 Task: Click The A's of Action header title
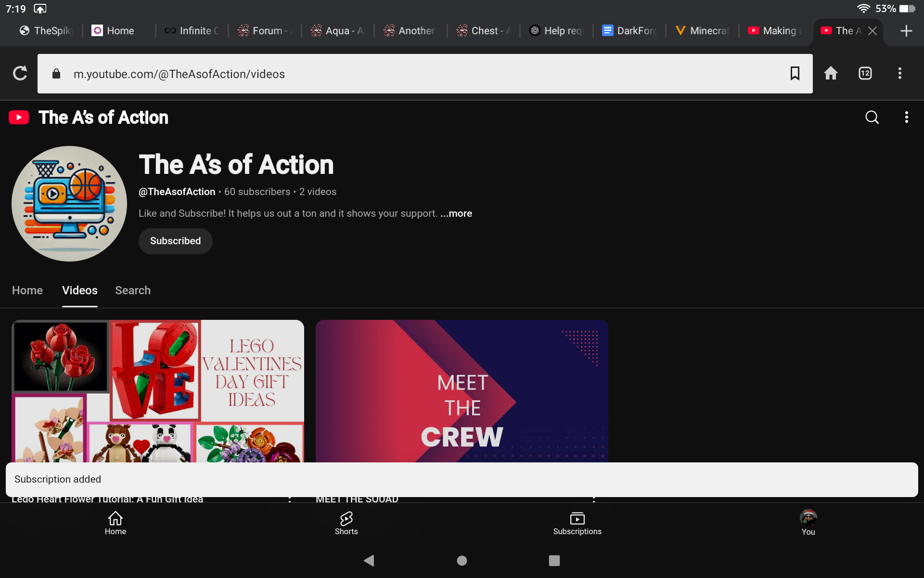pos(103,118)
